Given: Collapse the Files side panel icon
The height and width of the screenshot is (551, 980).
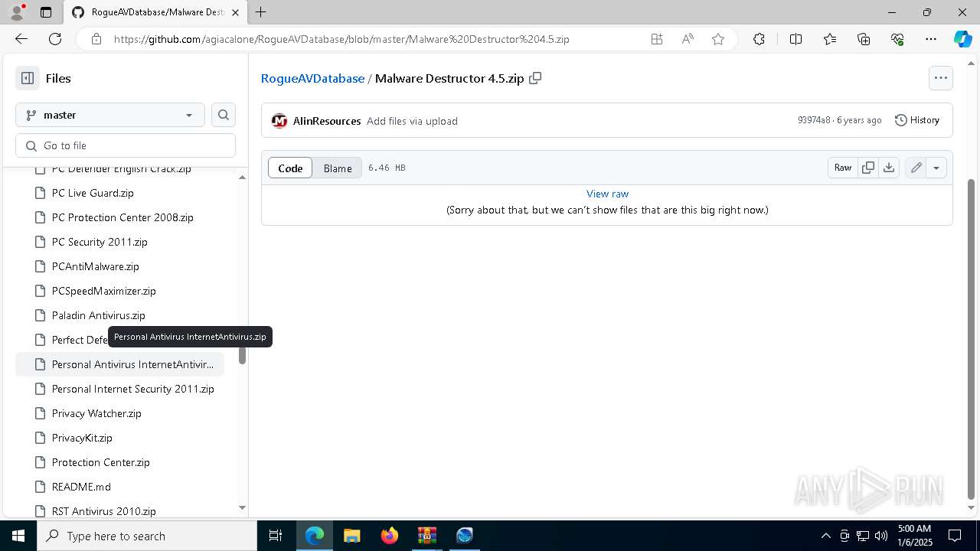Looking at the screenshot, I should 28,78.
